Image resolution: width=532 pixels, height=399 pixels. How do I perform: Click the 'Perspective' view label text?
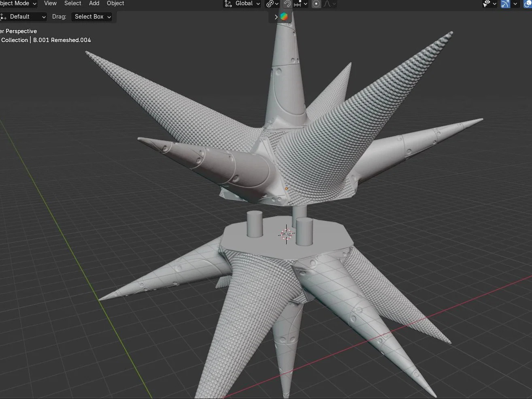pos(21,31)
